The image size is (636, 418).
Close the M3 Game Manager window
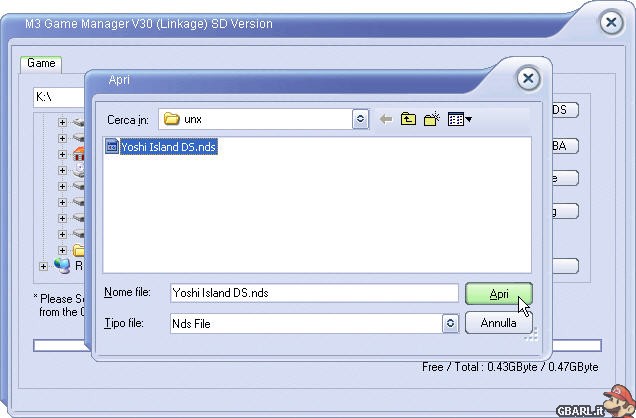click(611, 23)
